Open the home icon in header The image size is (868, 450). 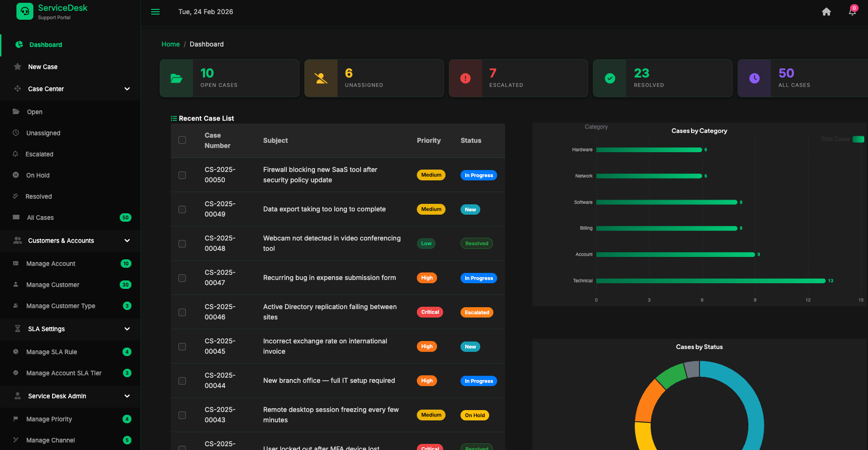826,12
